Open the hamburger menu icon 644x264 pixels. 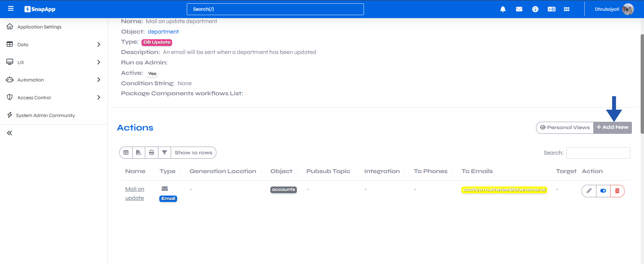(11, 9)
